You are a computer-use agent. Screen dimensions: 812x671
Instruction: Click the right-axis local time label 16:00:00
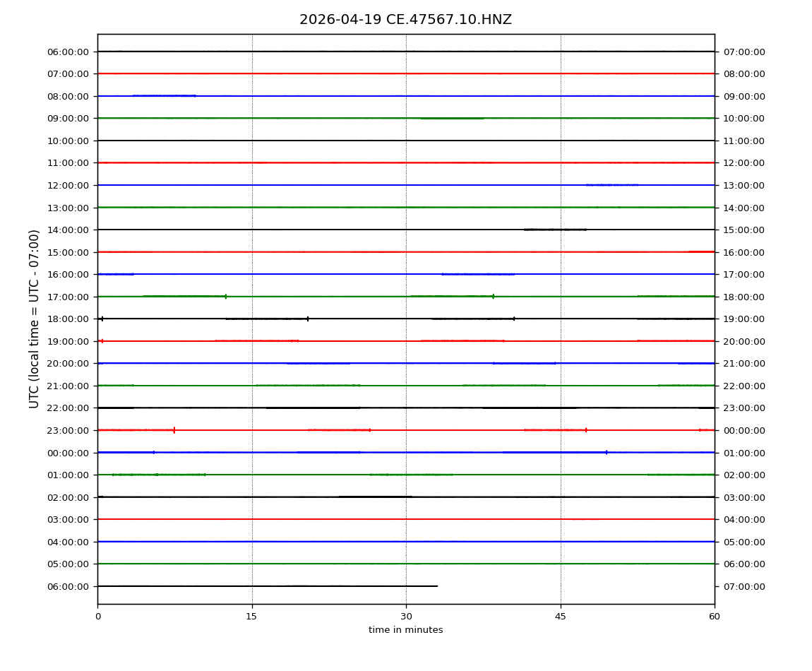(744, 252)
